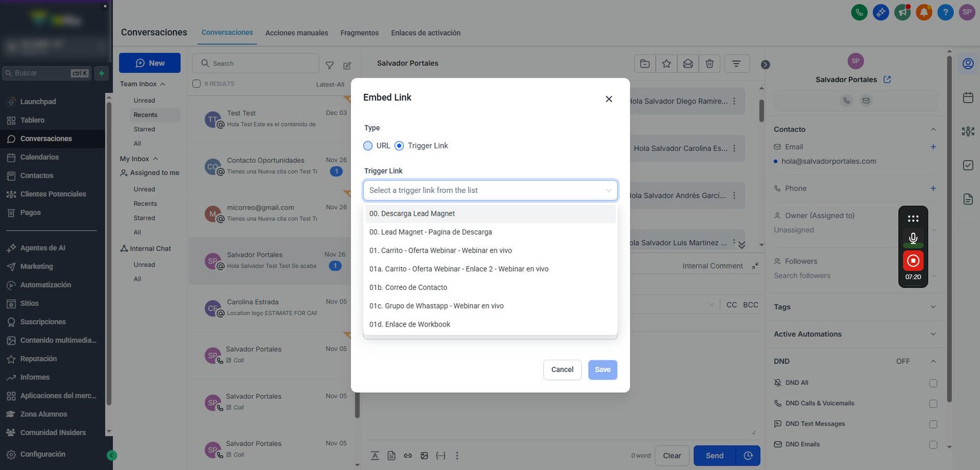
Task: Click the trash icon in conversation header
Action: 709,63
